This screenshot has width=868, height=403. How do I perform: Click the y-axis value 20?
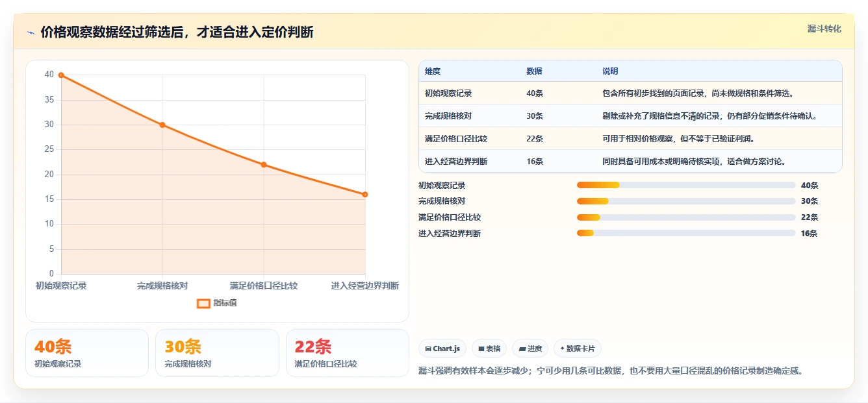[49, 175]
